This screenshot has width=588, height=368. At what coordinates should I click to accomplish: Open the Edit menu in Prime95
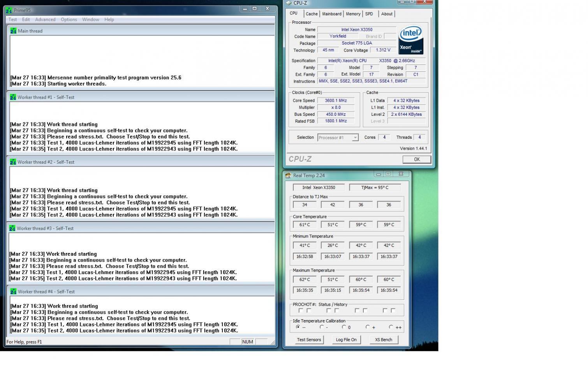(26, 19)
